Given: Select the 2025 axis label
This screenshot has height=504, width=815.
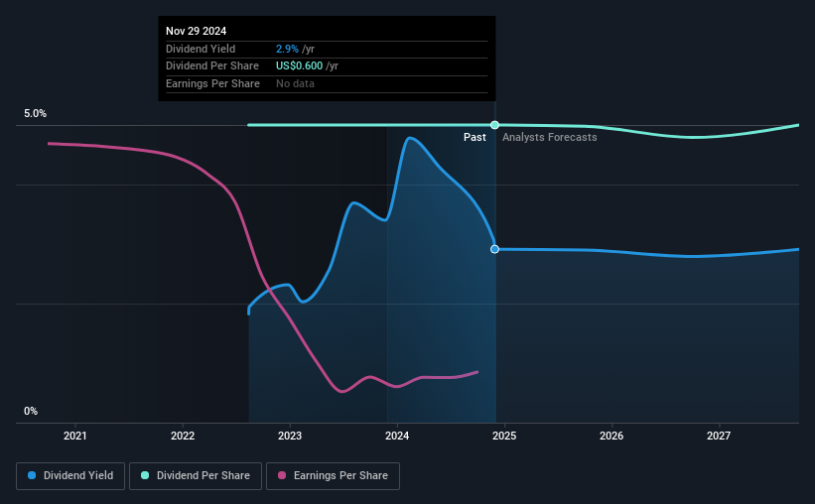Looking at the screenshot, I should (504, 436).
